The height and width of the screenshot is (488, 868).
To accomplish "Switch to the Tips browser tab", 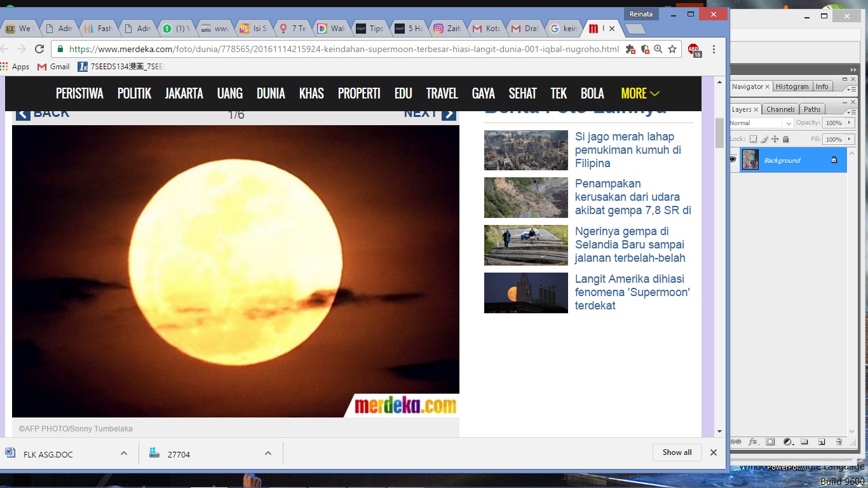I will (x=370, y=29).
